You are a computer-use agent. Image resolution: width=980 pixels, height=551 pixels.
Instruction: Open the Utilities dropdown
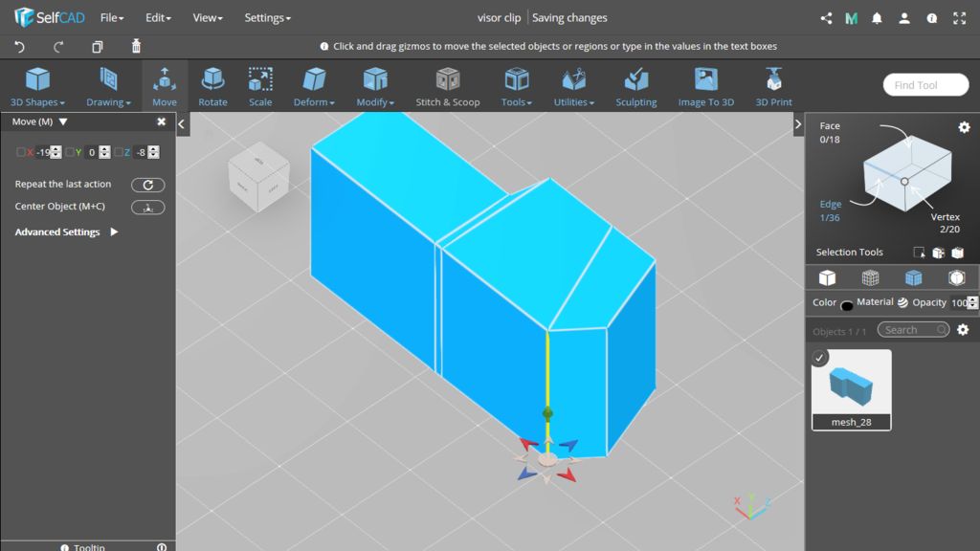574,86
